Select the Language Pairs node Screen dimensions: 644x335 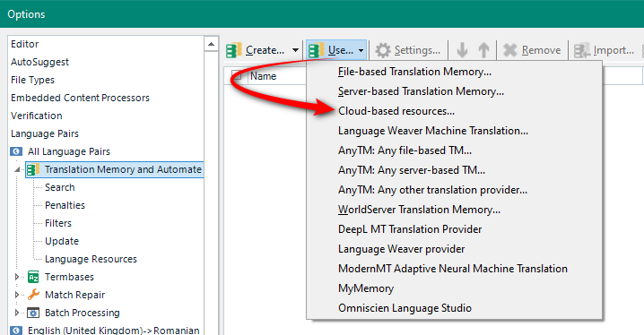tap(44, 133)
